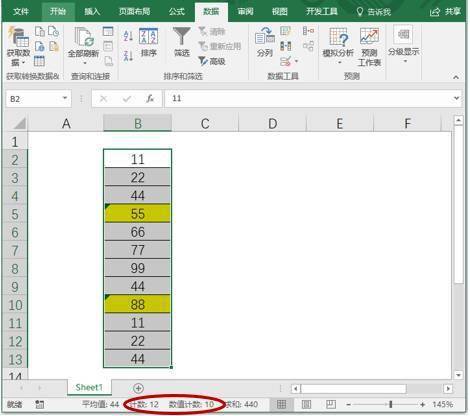
Task: Click the Insert Function fx icon
Action: [150, 99]
